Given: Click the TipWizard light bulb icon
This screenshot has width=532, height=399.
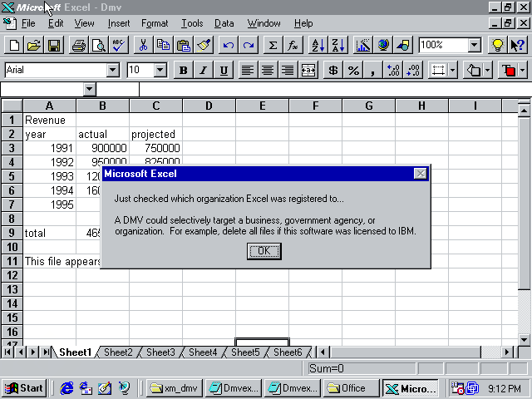Looking at the screenshot, I should point(497,45).
